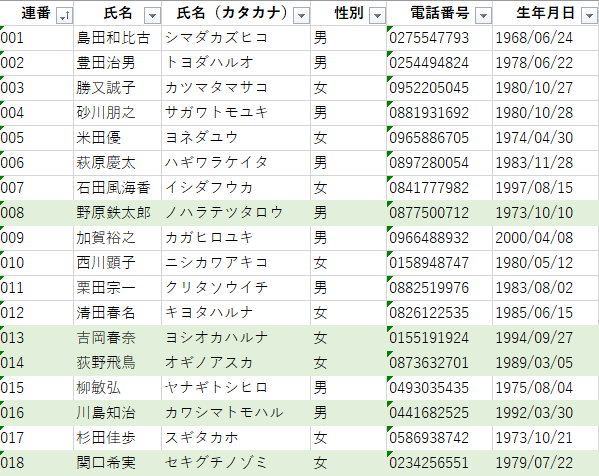Select phone number 0275547793

point(439,38)
